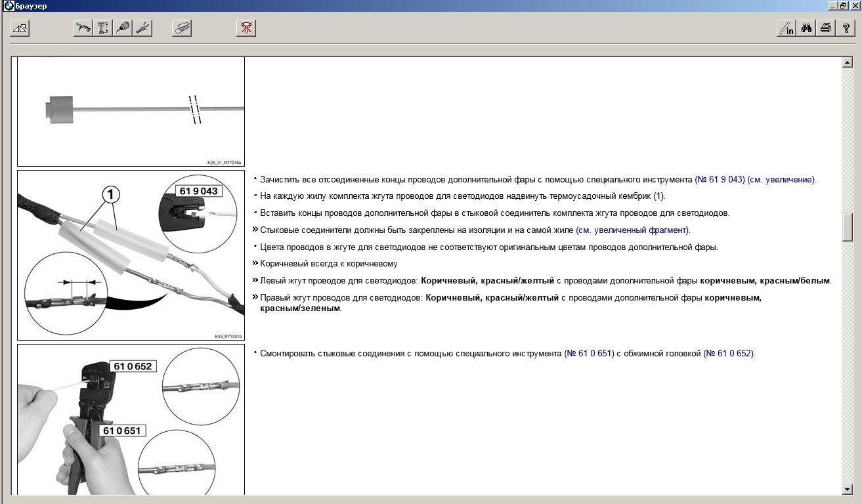Click the red crossed-out toolbar icon
The width and height of the screenshot is (862, 504).
[x=246, y=28]
